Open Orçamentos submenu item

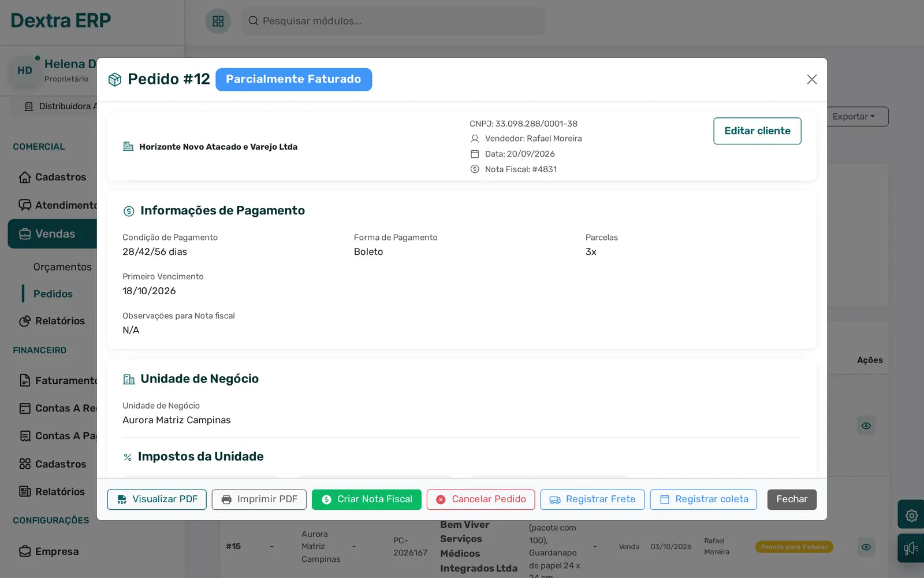62,267
